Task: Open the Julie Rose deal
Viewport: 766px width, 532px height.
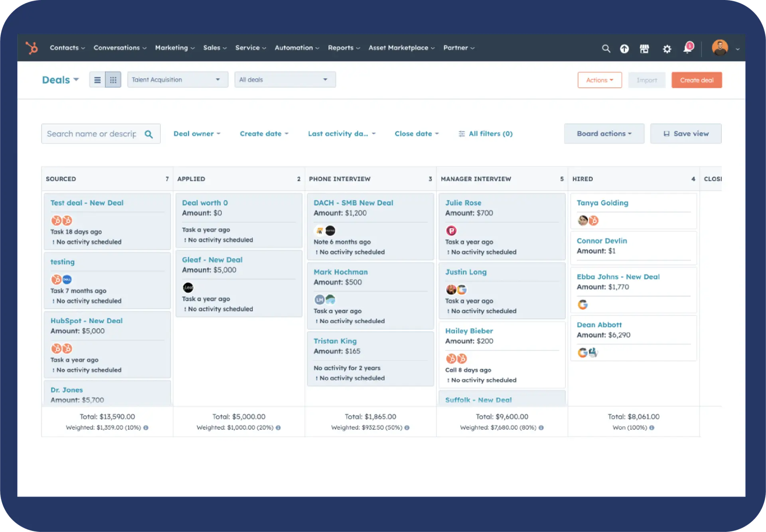Action: (463, 202)
